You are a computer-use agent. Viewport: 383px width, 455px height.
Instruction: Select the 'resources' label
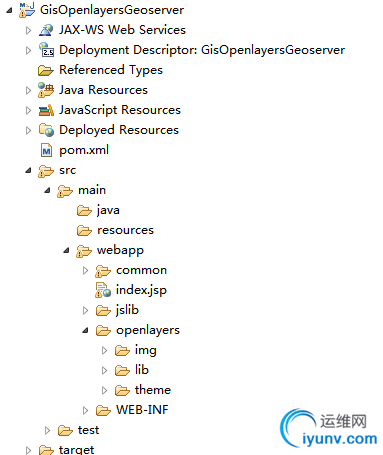(x=125, y=230)
